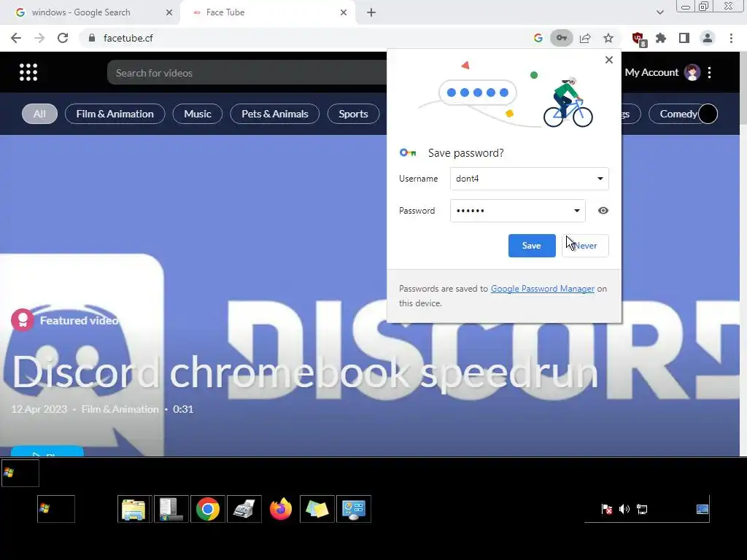This screenshot has width=747, height=560.
Task: Click the Action Center flag tray icon
Action: 606,509
